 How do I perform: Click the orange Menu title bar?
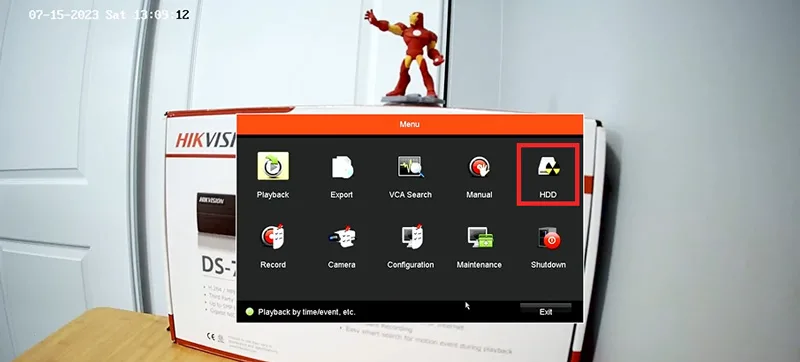(x=410, y=124)
